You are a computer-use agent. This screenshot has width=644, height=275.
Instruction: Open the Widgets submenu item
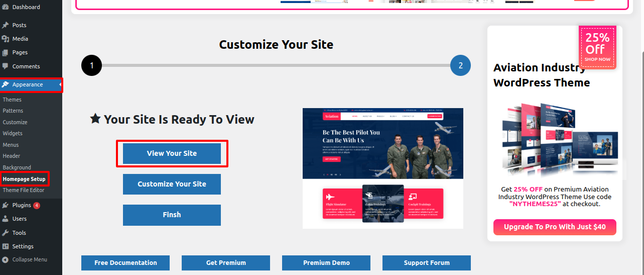pos(13,133)
